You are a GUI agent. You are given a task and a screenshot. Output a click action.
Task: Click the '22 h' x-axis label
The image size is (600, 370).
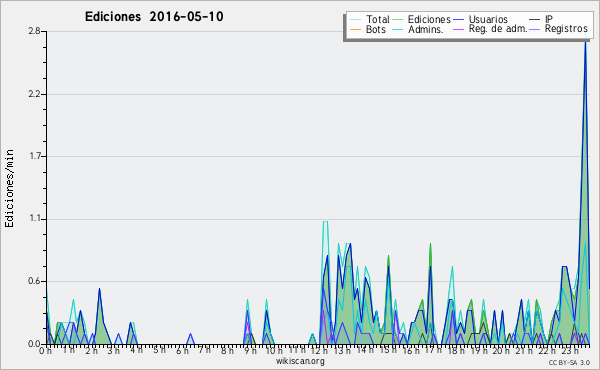(x=547, y=351)
